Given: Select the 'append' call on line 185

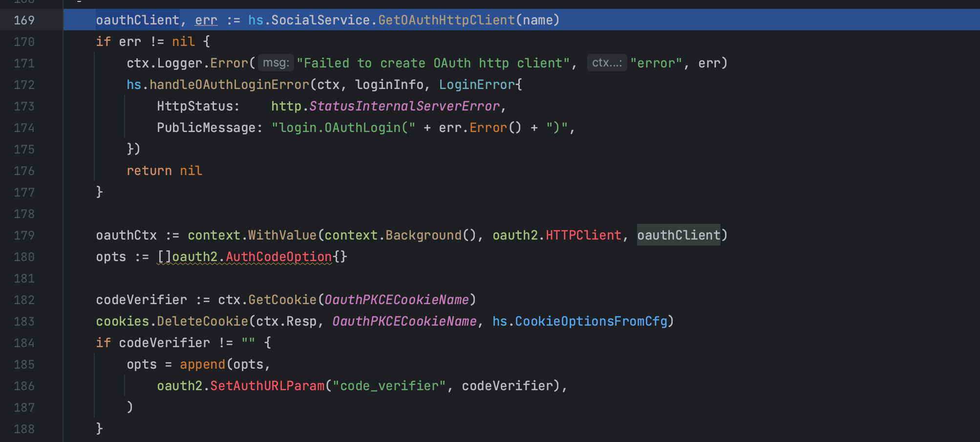Looking at the screenshot, I should pyautogui.click(x=202, y=364).
